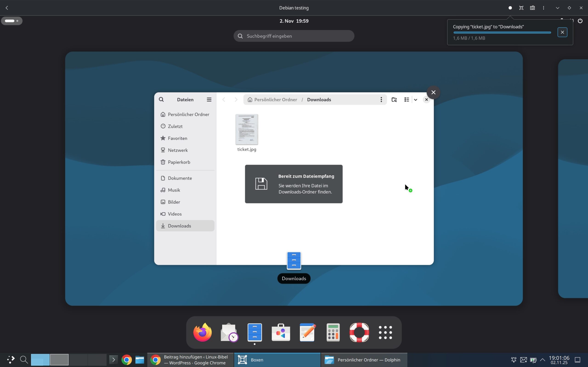Click Persönlicher Ordner breadcrumb
This screenshot has height=367, width=588.
275,100
